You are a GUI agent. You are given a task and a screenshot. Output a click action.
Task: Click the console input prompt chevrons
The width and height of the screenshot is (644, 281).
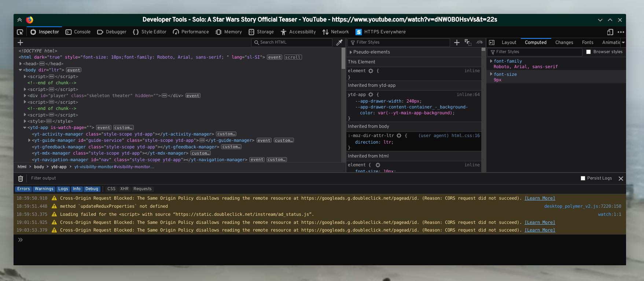(x=21, y=240)
